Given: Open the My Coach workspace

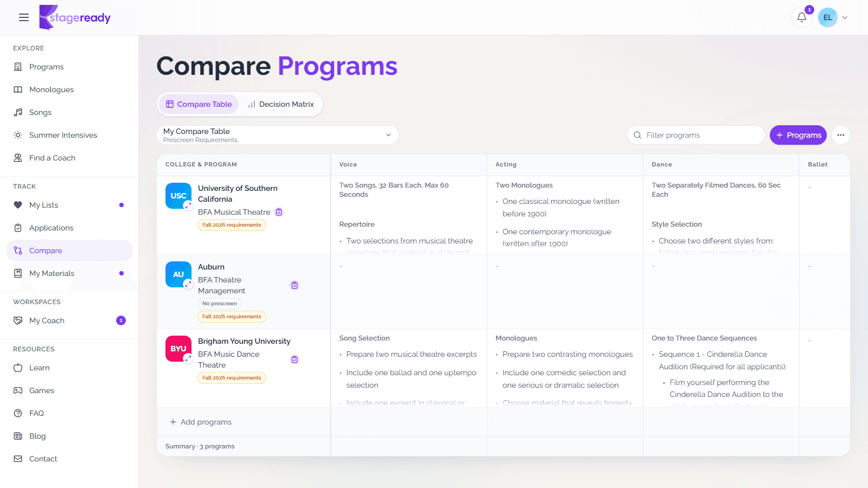Looking at the screenshot, I should click(x=69, y=320).
